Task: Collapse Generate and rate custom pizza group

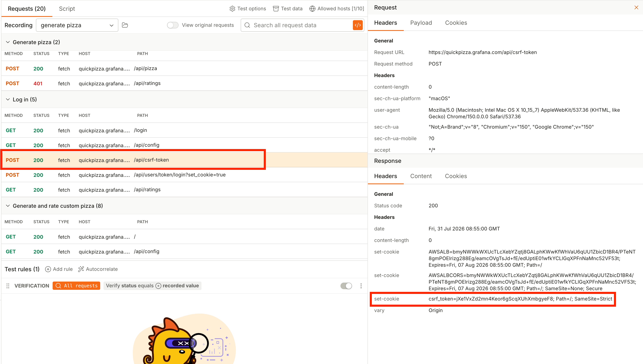Action: point(8,206)
